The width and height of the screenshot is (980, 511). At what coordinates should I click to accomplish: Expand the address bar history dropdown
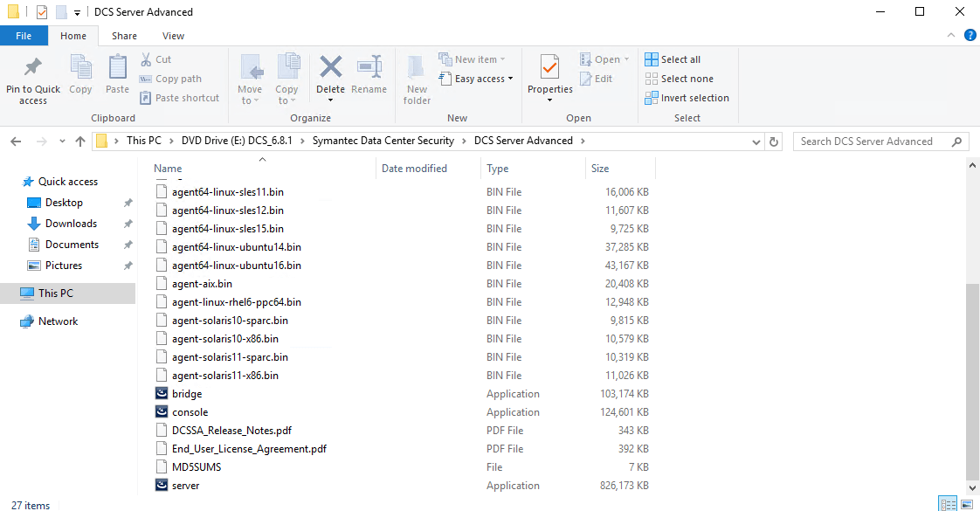(x=756, y=142)
